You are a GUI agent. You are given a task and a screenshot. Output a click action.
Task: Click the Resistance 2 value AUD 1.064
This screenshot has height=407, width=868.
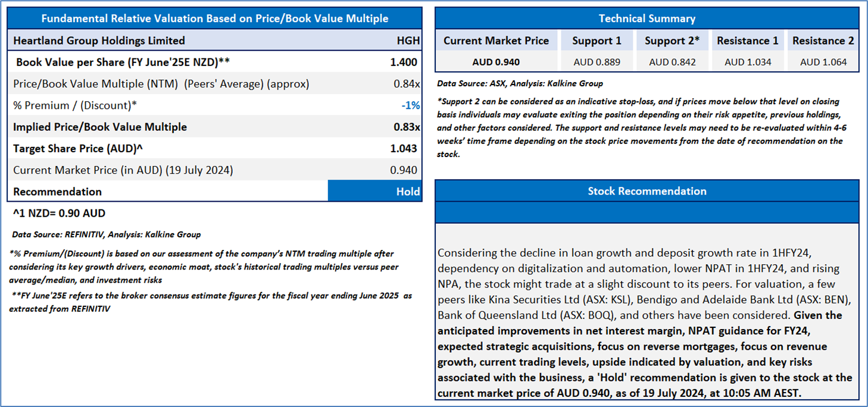823,62
